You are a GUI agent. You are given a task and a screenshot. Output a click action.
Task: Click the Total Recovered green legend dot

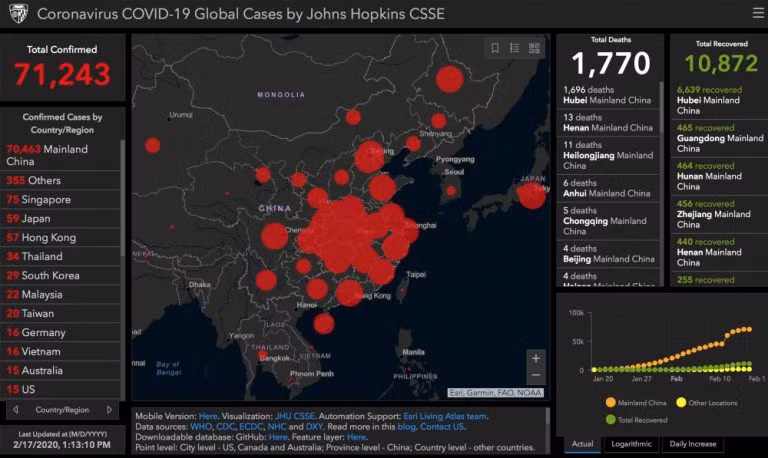tap(610, 420)
